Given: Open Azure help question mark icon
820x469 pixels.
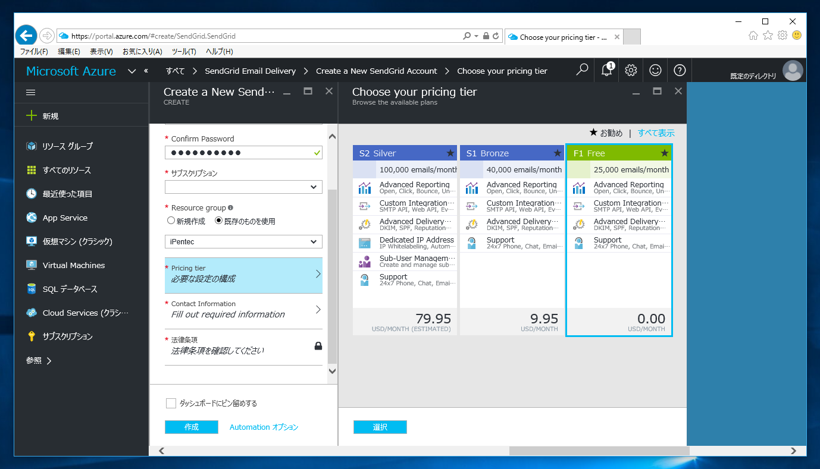Looking at the screenshot, I should (x=679, y=70).
